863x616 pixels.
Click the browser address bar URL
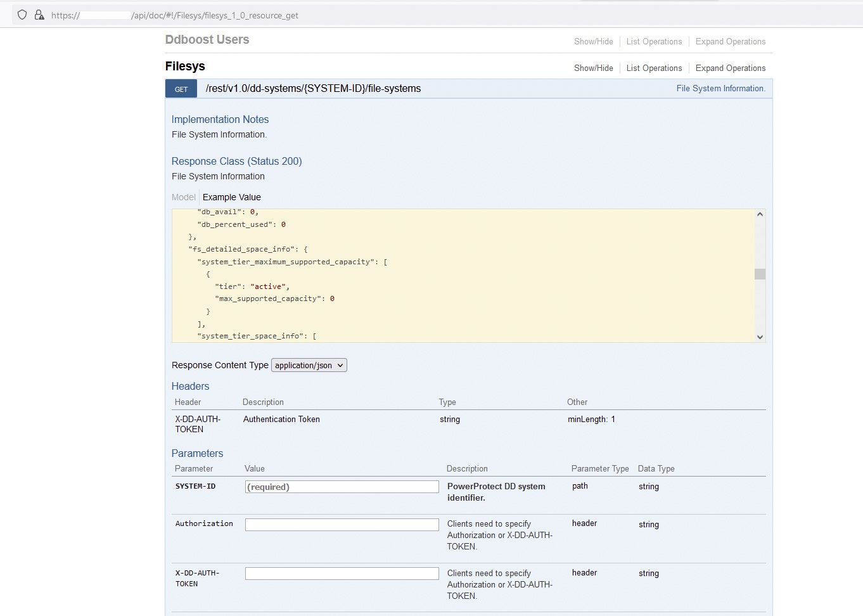[x=175, y=15]
